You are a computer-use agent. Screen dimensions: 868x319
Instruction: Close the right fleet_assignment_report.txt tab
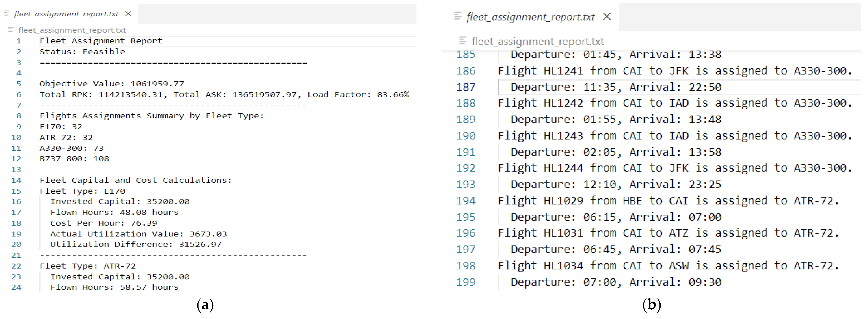click(x=607, y=17)
